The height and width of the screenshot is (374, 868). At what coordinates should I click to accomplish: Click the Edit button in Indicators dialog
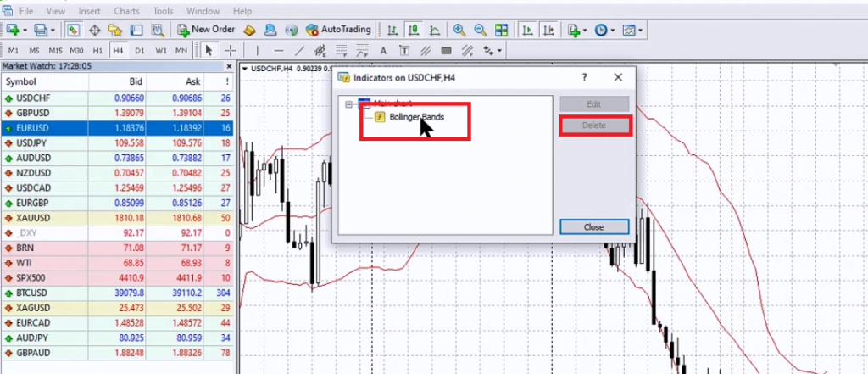(594, 104)
